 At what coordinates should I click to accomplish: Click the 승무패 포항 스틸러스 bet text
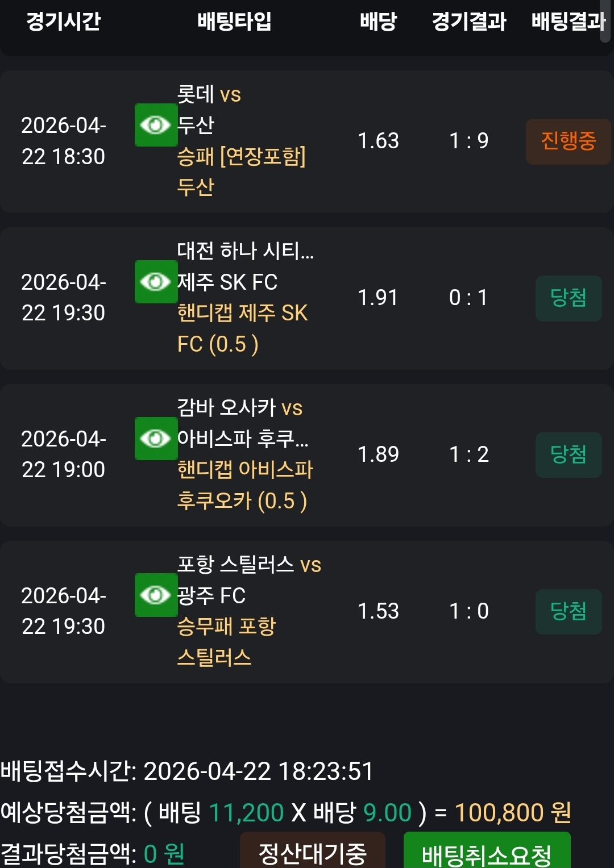(x=226, y=642)
